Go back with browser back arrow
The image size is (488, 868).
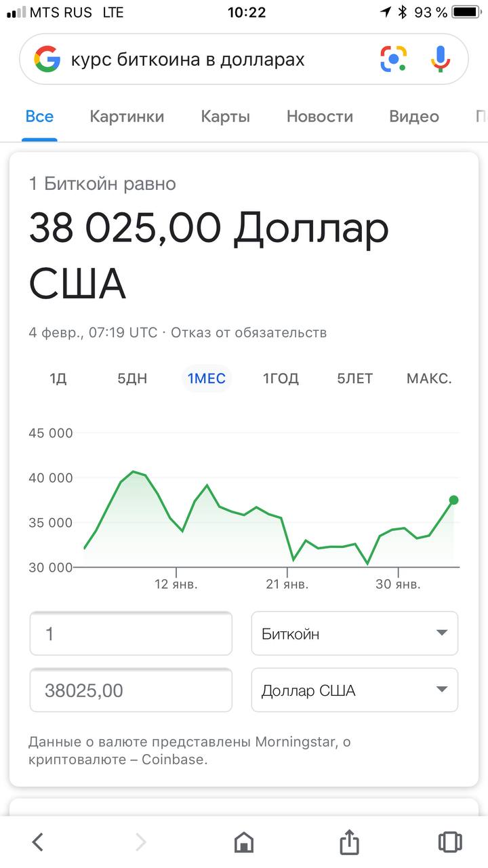[38, 842]
